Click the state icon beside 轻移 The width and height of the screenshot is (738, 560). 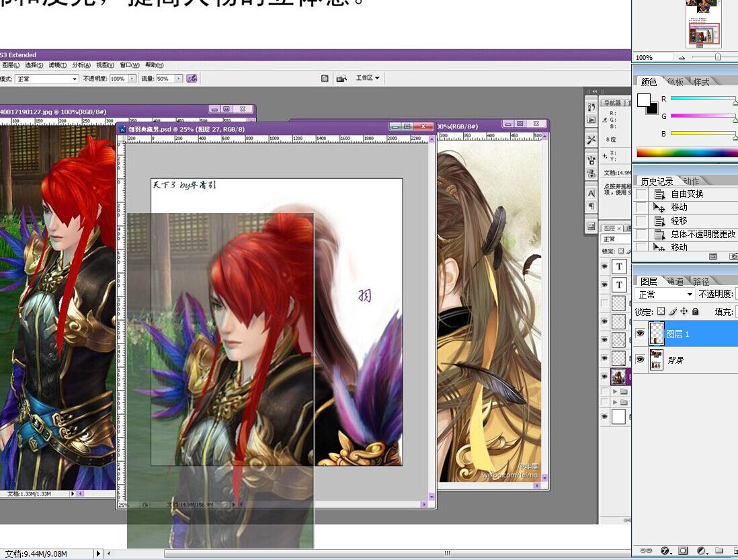(659, 221)
